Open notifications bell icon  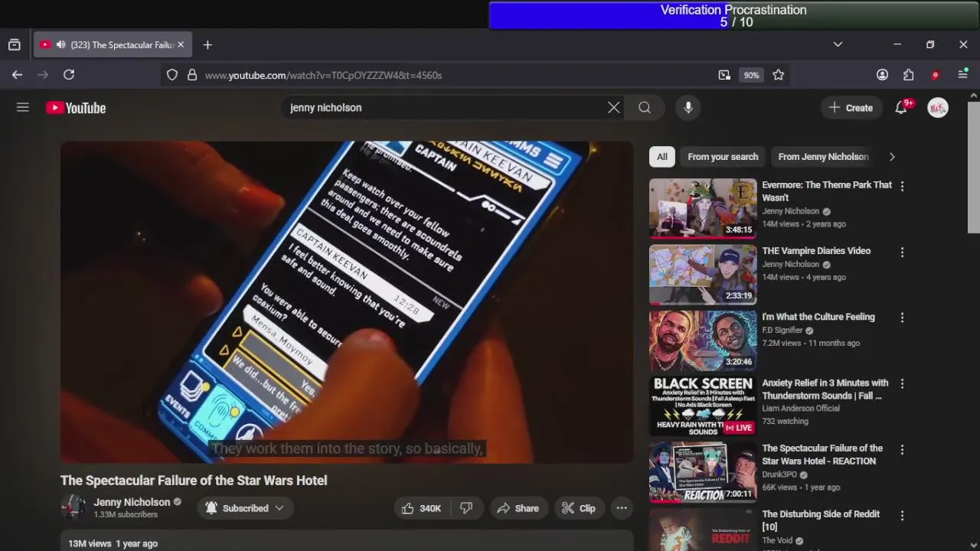tap(901, 108)
